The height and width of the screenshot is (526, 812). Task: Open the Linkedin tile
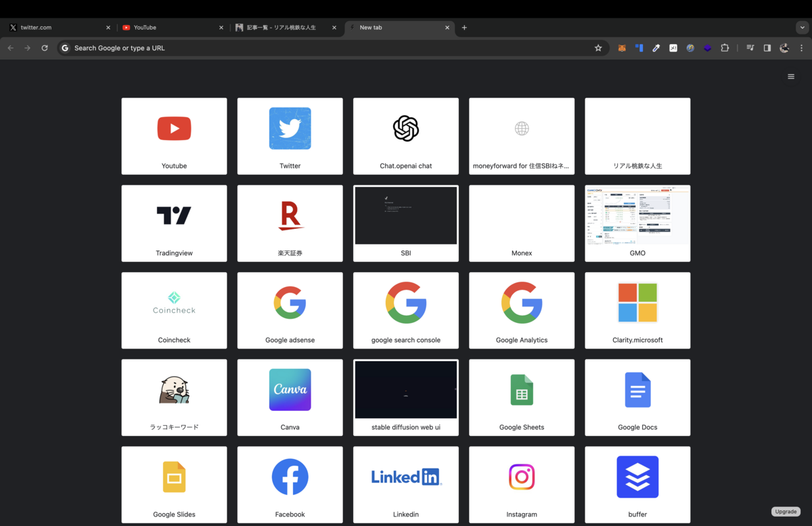point(406,485)
